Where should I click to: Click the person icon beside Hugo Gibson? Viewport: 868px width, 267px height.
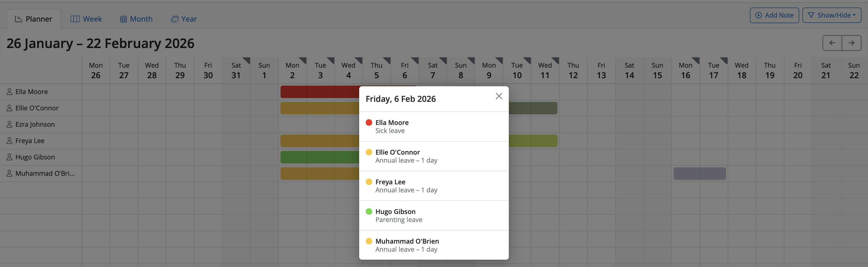click(10, 157)
